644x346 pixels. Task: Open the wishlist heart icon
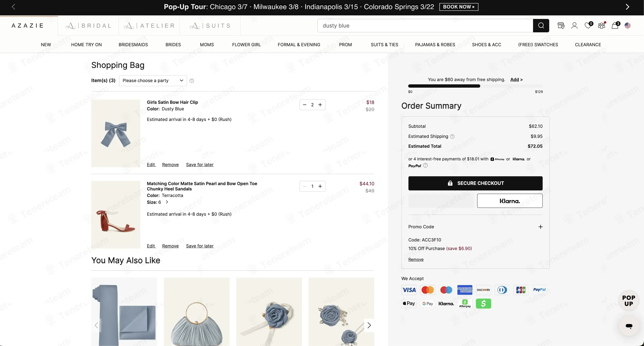coord(588,25)
